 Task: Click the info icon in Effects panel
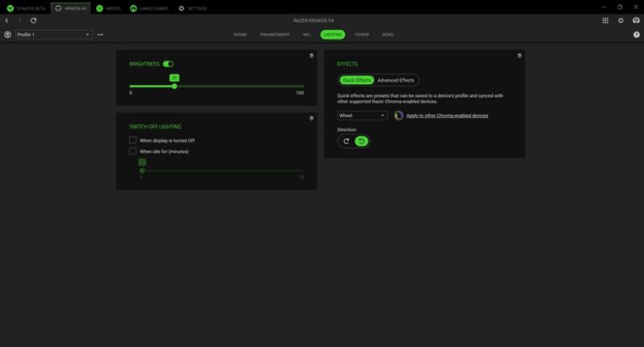[519, 56]
